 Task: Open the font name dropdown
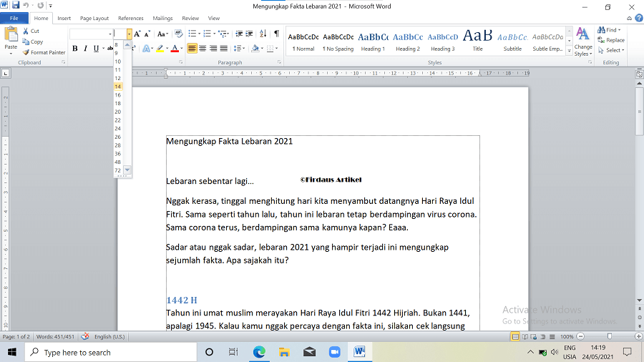click(x=110, y=34)
